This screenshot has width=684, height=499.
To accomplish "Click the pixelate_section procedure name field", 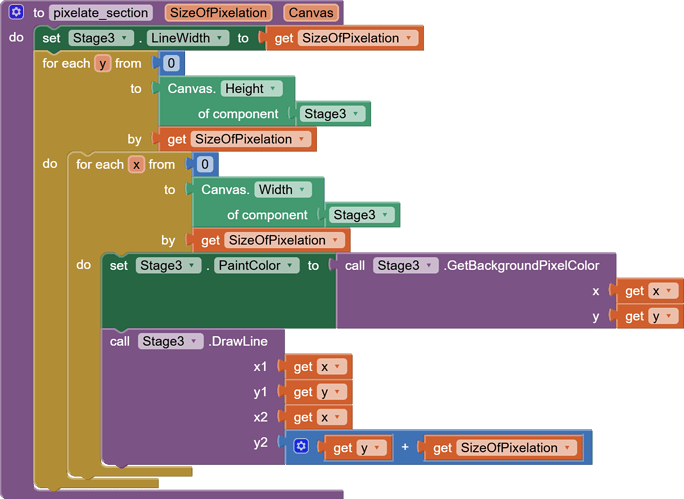I will point(101,13).
